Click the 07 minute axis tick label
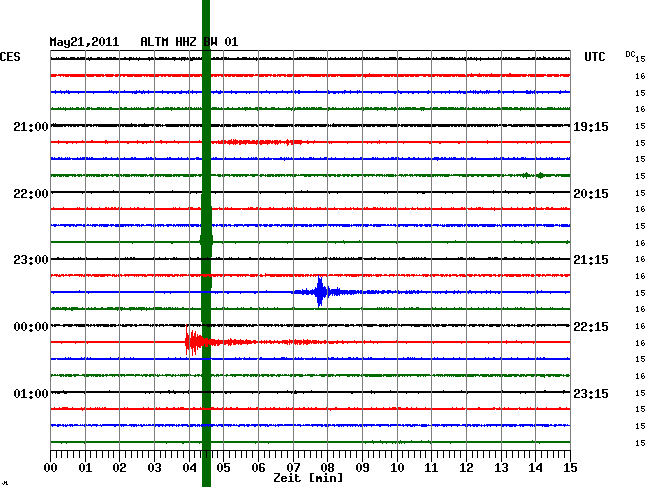Screen dimensions: 650x494 (x=293, y=468)
